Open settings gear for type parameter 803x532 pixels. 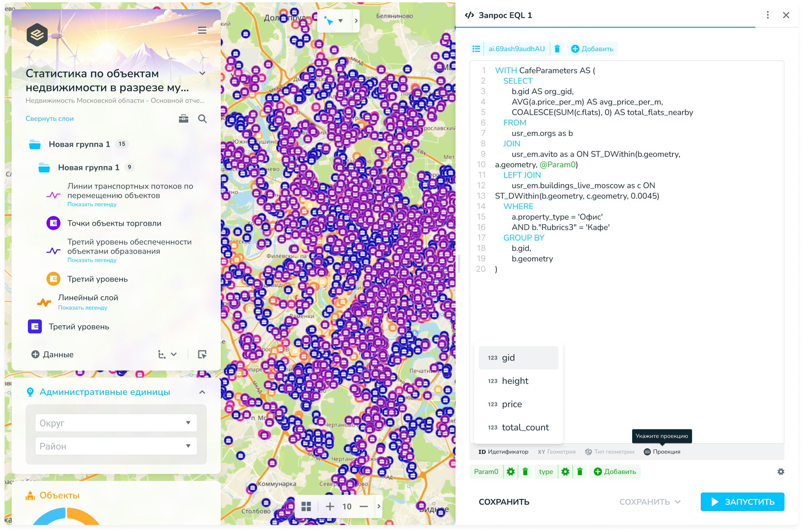click(x=566, y=472)
